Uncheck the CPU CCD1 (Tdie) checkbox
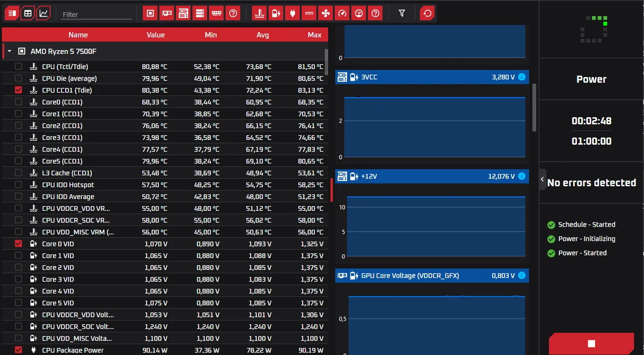This screenshot has height=355, width=644. pyautogui.click(x=18, y=90)
